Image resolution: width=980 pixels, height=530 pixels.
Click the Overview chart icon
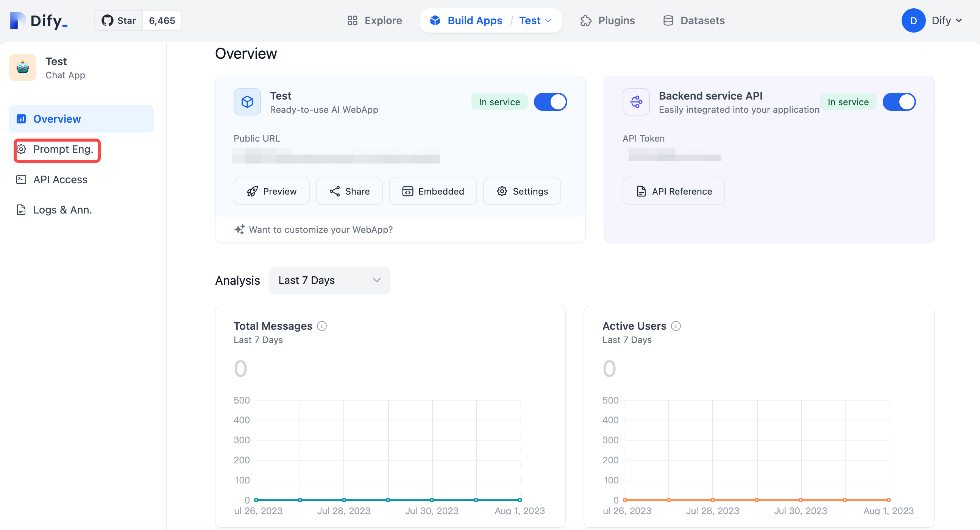tap(21, 119)
